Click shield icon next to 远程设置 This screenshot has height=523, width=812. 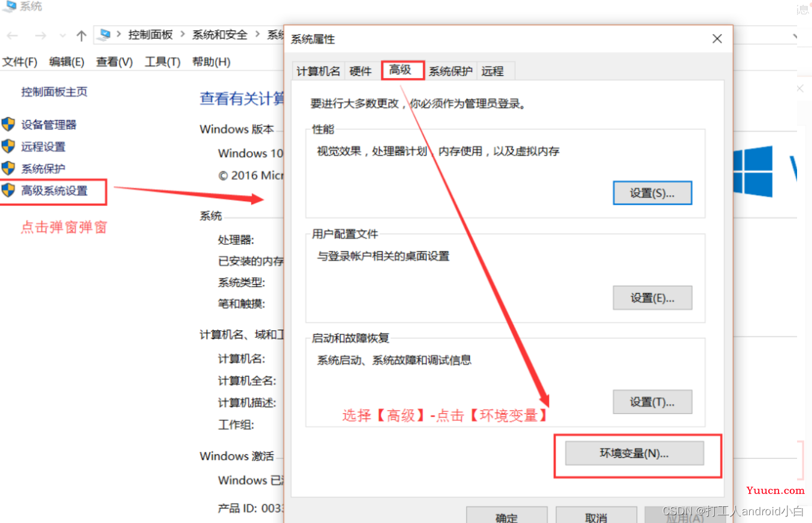(x=8, y=146)
